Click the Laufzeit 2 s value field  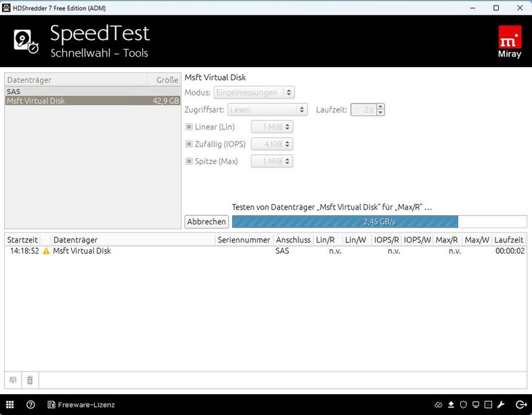click(x=363, y=110)
